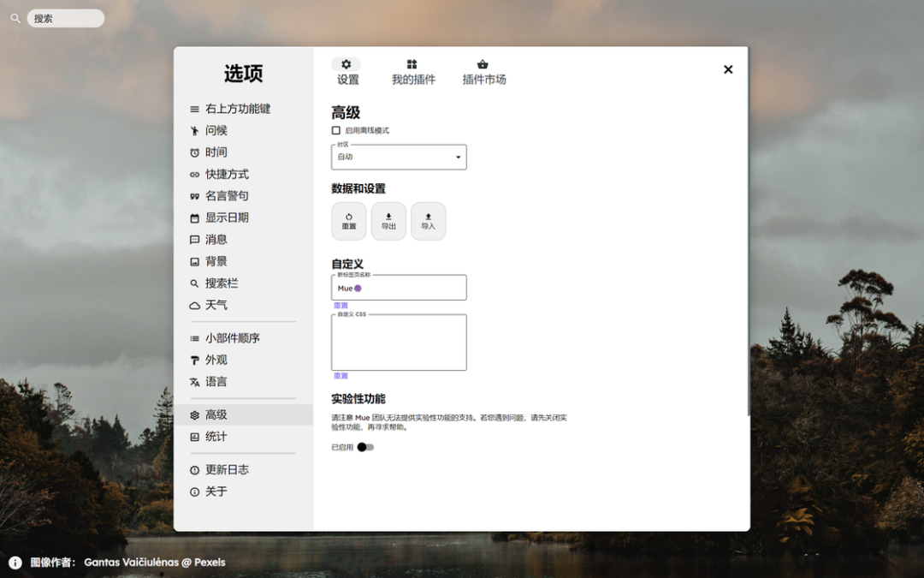Open the 我的插件 tab
The width and height of the screenshot is (924, 578).
(413, 72)
